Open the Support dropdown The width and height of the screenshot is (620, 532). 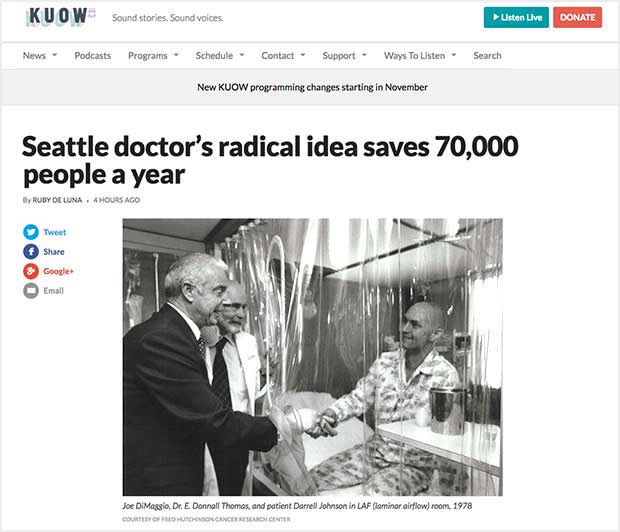pyautogui.click(x=344, y=55)
